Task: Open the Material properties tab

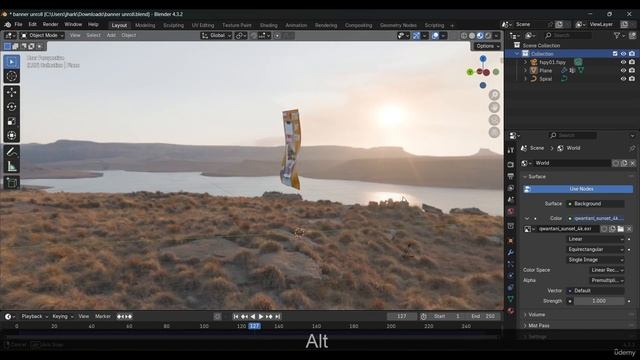Action: coord(511,311)
